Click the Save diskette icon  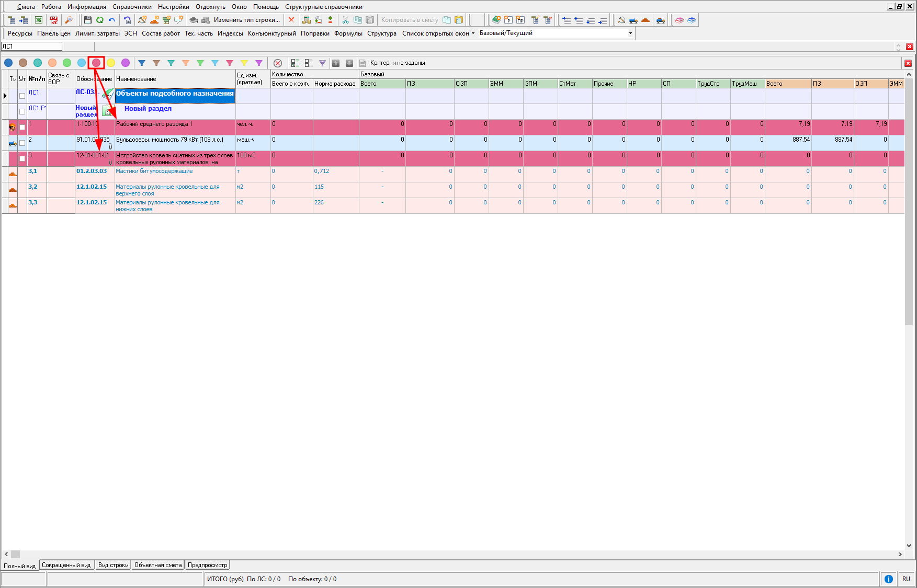click(x=87, y=20)
